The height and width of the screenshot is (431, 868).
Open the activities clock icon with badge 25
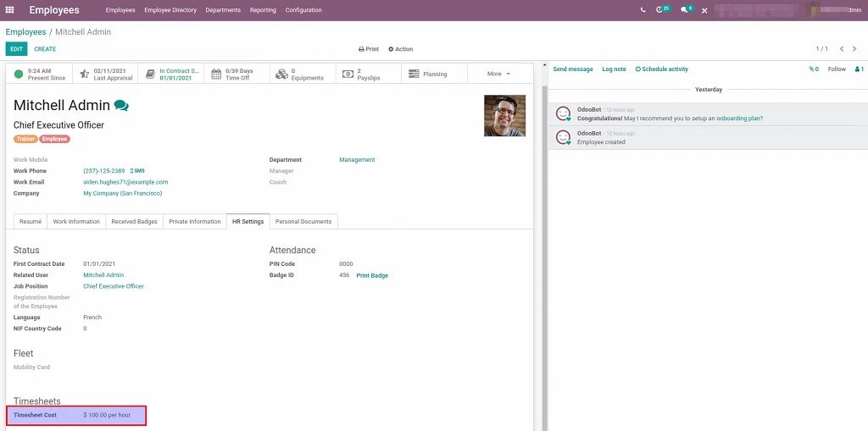(x=662, y=9)
